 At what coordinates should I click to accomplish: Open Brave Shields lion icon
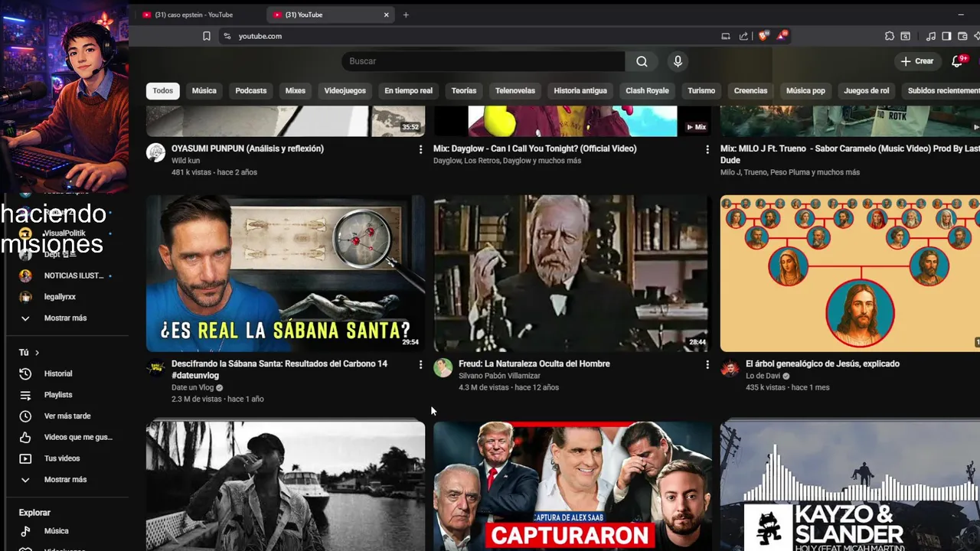(763, 36)
